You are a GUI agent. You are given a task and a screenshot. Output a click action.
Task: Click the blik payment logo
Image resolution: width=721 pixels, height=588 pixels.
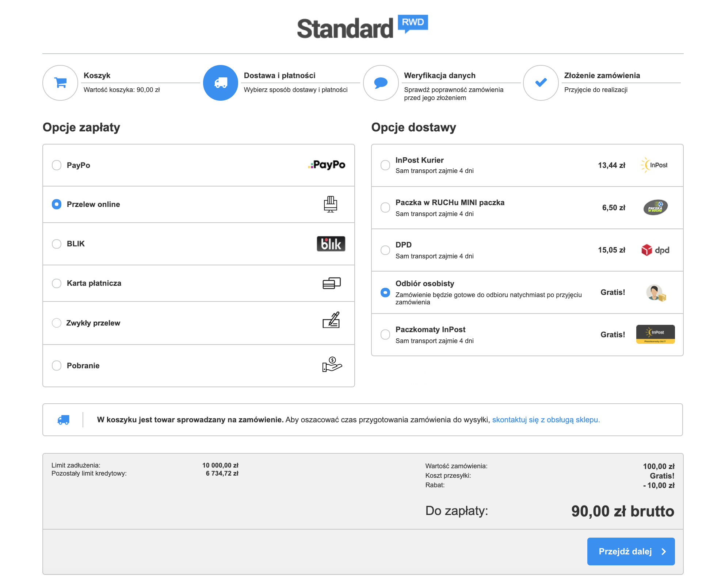click(331, 244)
